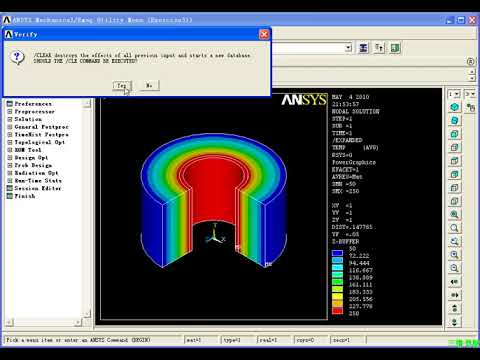Switch to Left View icon

[x=454, y=188]
